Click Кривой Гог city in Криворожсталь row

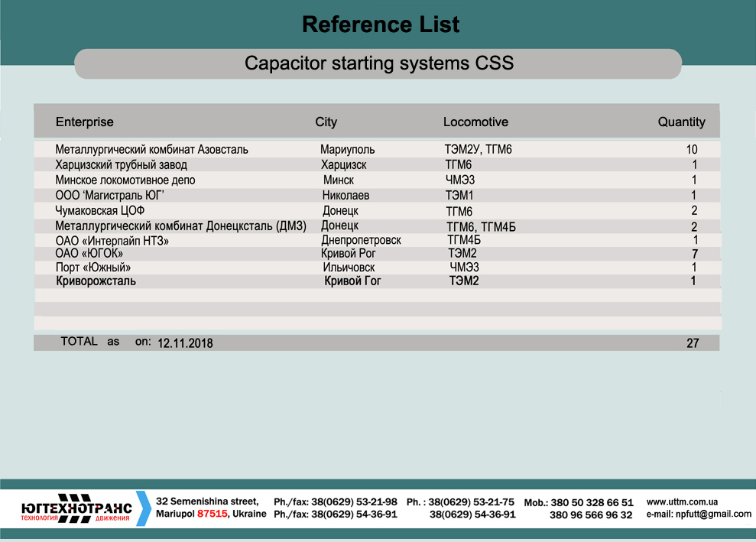[352, 281]
